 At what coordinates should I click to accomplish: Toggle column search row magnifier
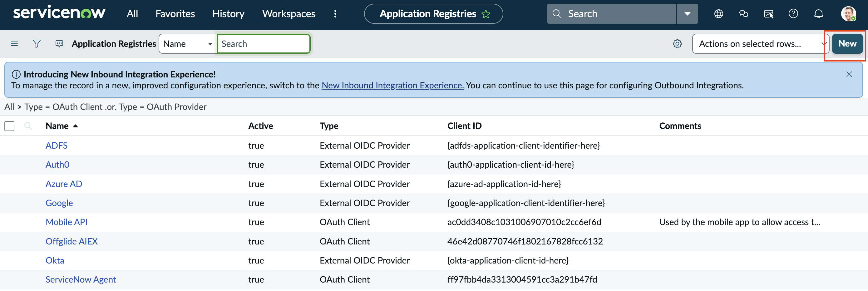coord(28,126)
